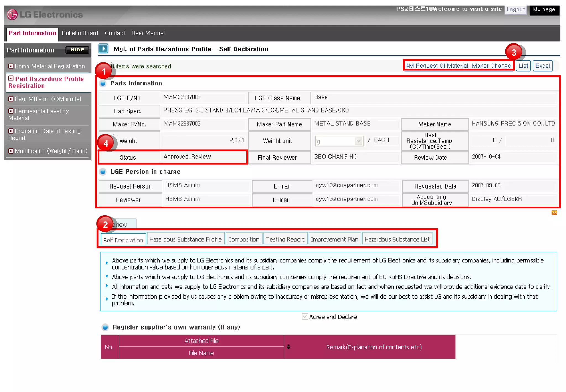The height and width of the screenshot is (392, 566).
Task: Click the LG Electronics logo icon
Action: (12, 14)
